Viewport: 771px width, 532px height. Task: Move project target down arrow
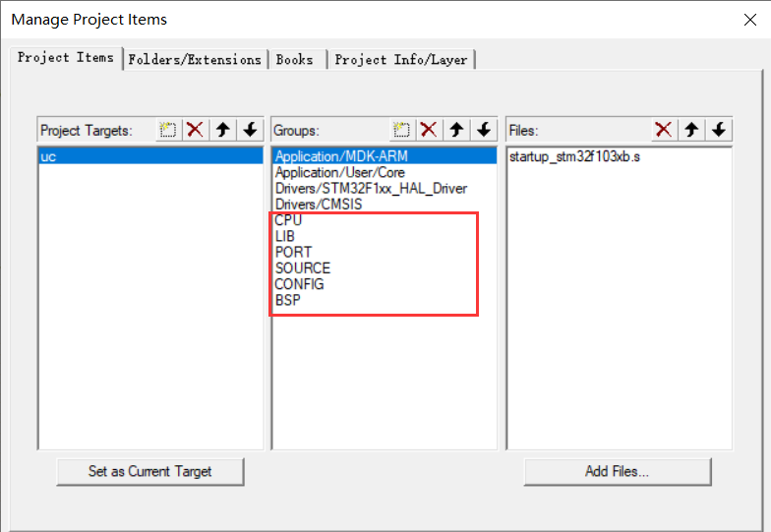pos(250,130)
